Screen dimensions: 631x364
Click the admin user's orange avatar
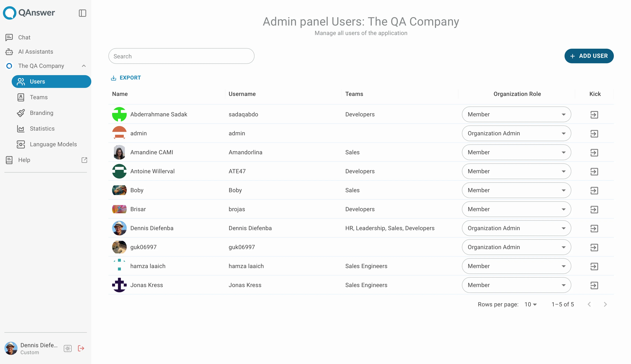tap(119, 133)
